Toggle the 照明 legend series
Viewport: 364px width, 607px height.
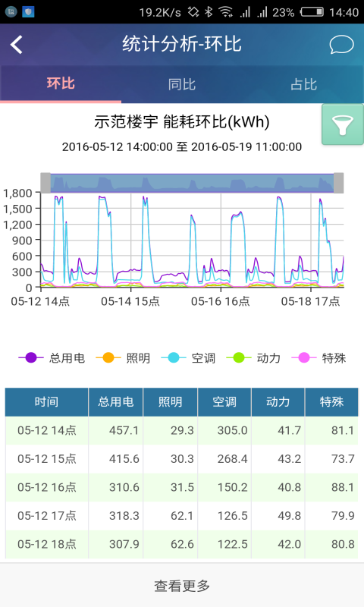(123, 357)
